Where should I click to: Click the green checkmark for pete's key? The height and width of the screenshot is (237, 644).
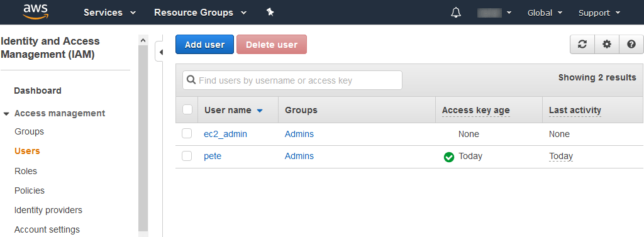tap(449, 157)
